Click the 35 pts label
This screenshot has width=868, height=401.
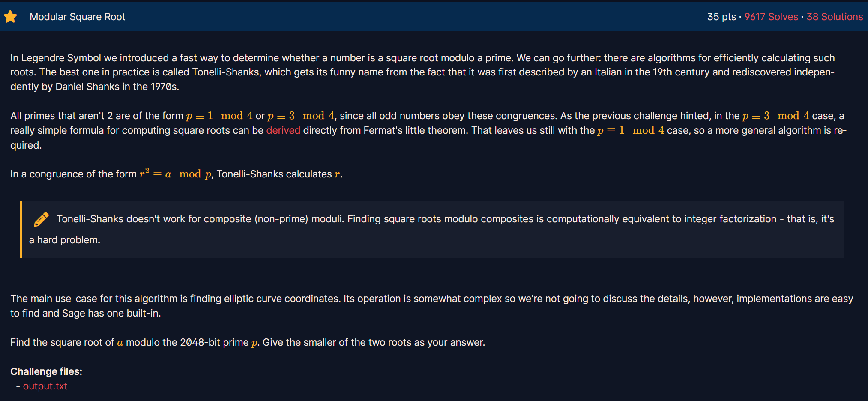(721, 17)
